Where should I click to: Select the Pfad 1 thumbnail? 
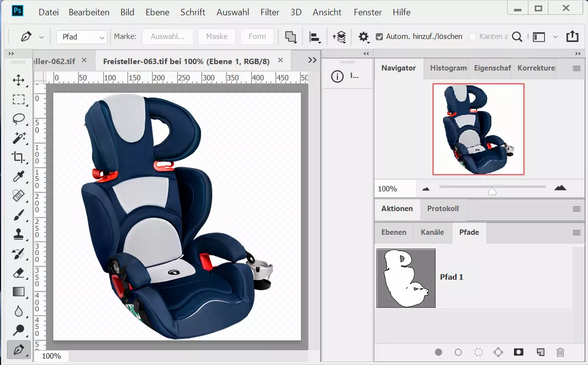pos(406,278)
